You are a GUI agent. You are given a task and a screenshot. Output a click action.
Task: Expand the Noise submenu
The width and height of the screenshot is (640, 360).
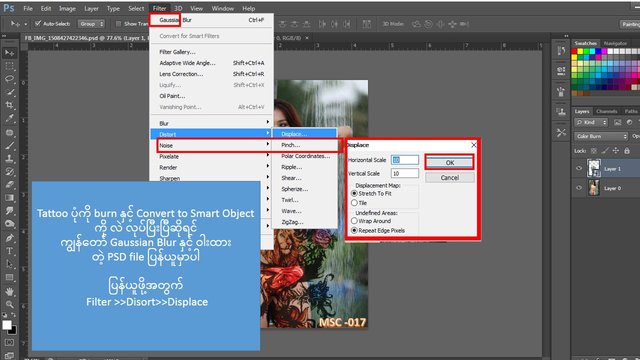click(x=211, y=145)
